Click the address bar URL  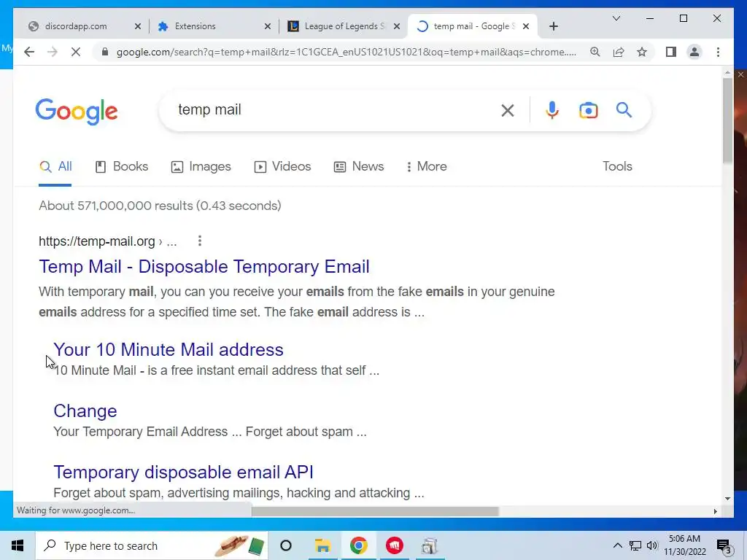(346, 52)
